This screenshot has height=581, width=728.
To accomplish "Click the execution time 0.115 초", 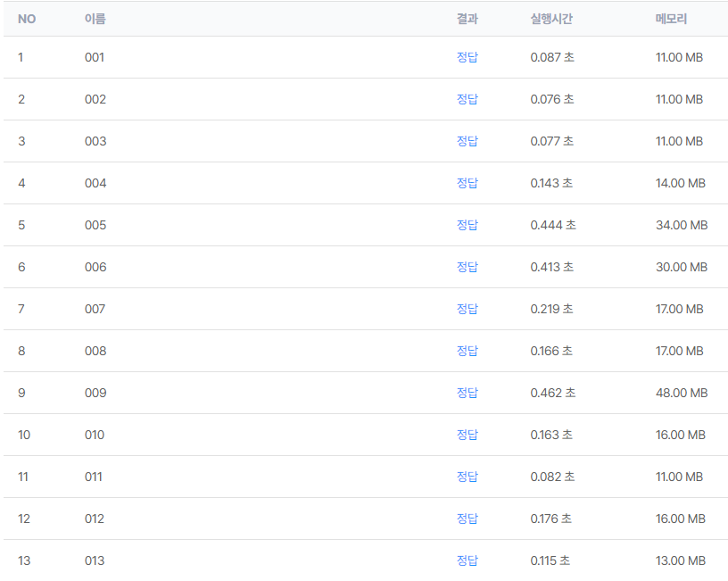I will click(x=550, y=560).
